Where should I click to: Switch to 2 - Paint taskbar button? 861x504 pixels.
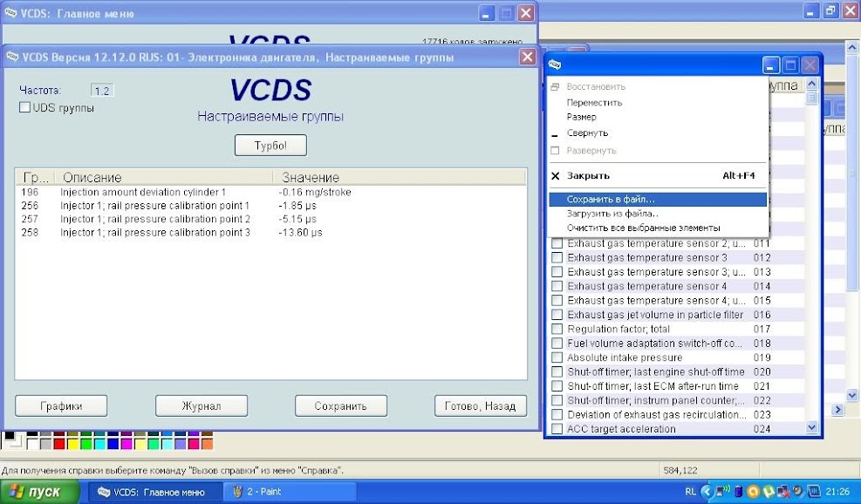coord(290,492)
